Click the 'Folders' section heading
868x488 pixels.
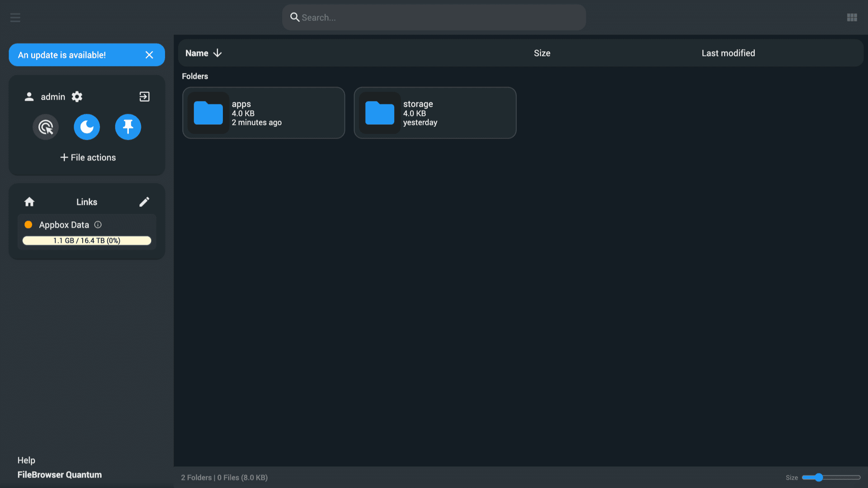pyautogui.click(x=195, y=76)
